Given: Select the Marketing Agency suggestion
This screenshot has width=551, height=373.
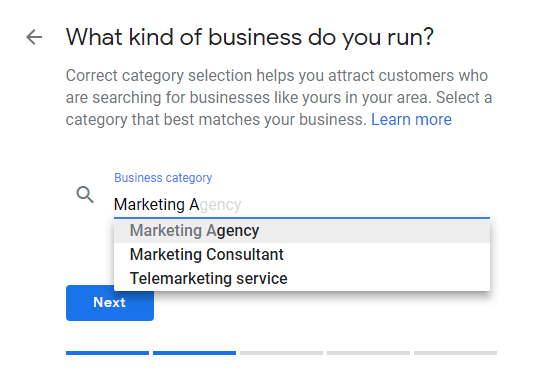Looking at the screenshot, I should [302, 231].
